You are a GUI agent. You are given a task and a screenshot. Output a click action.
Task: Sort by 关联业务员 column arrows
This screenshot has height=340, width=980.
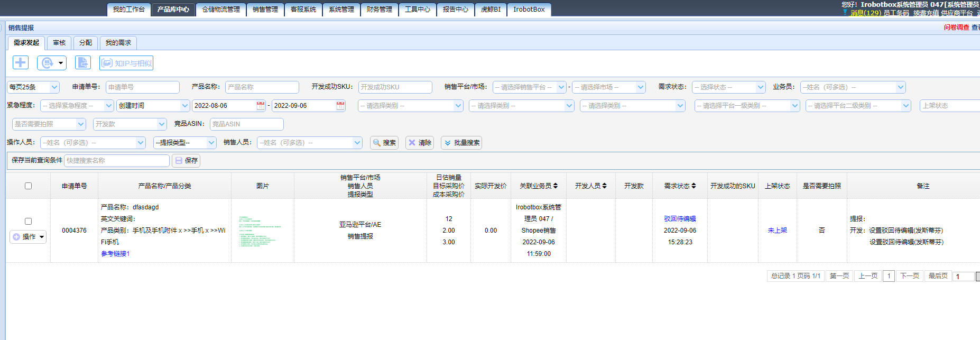click(x=556, y=186)
